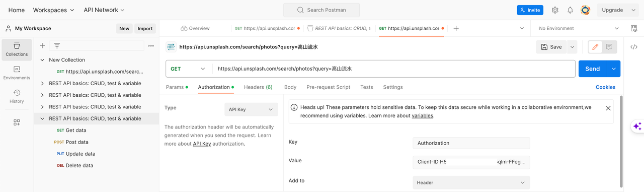Click the plus icon to create new collection
The image size is (644, 192).
42,46
